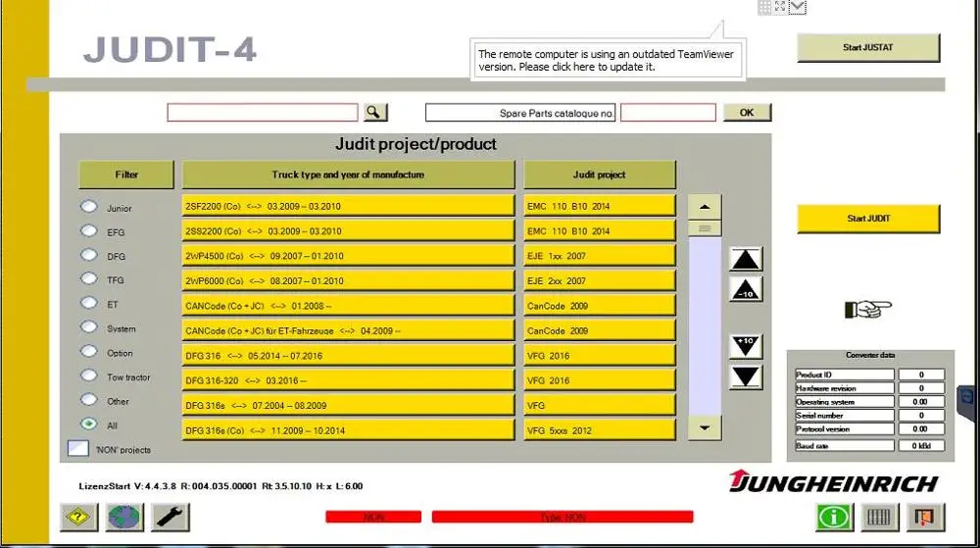Select truck 2WP6000 (Co) row
The height and width of the screenshot is (548, 980).
pos(348,281)
